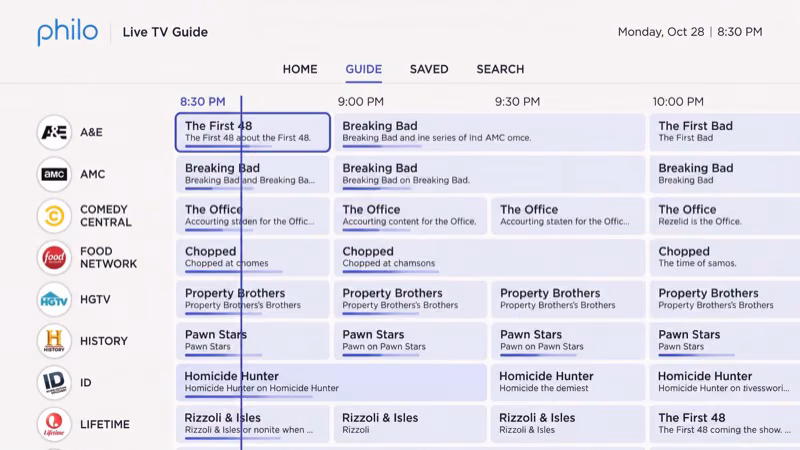This screenshot has width=800, height=450.
Task: Select the Lifetime channel logo
Action: 54,424
